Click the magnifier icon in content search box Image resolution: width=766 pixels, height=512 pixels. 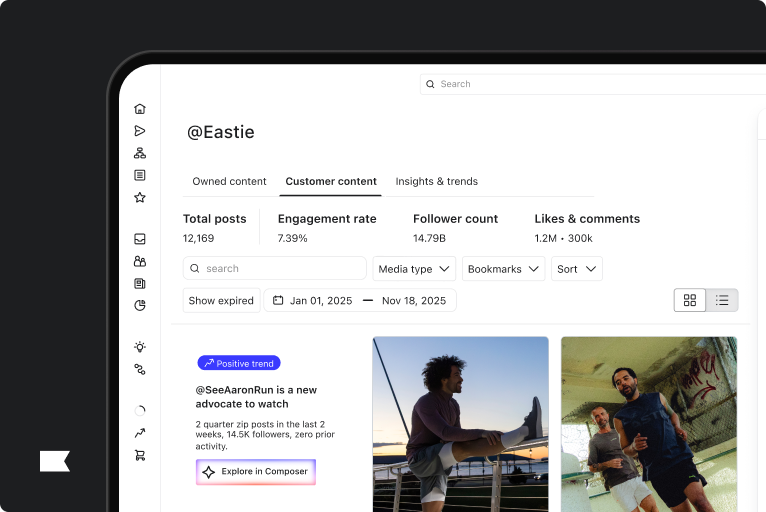pos(194,268)
